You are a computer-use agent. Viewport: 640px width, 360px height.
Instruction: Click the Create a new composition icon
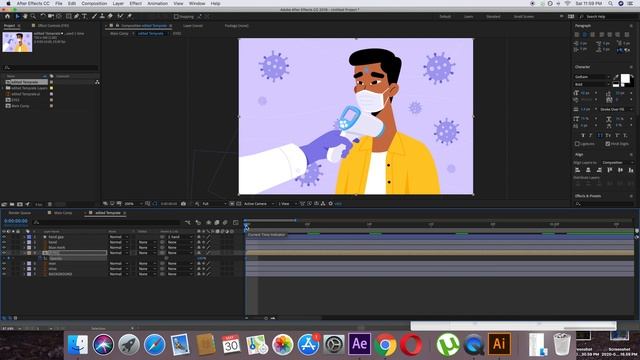point(20,204)
